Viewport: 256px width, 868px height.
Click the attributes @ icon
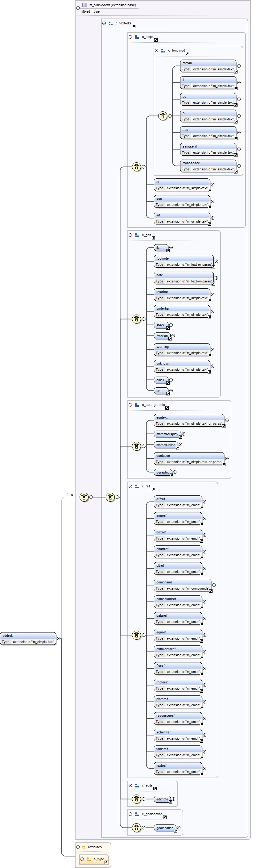[84, 847]
